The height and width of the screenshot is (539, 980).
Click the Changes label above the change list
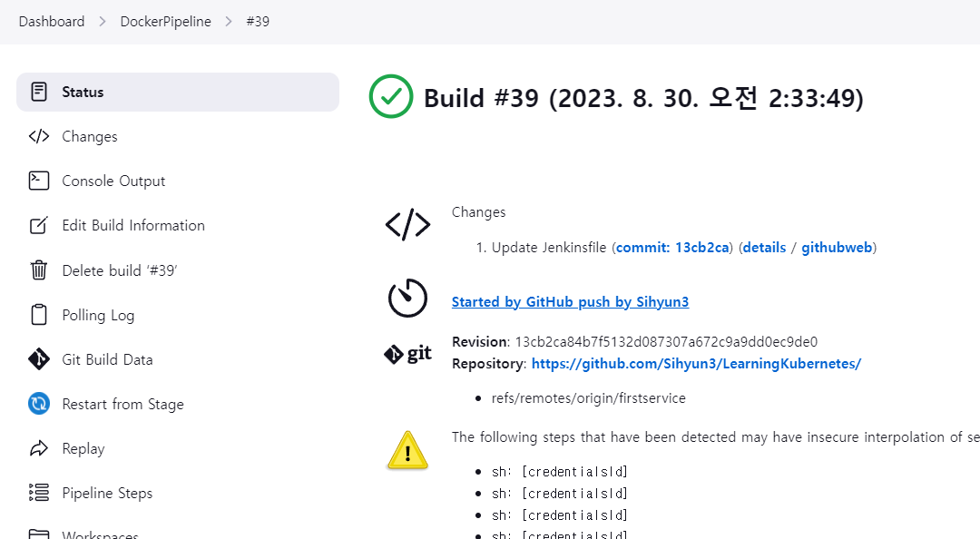479,212
